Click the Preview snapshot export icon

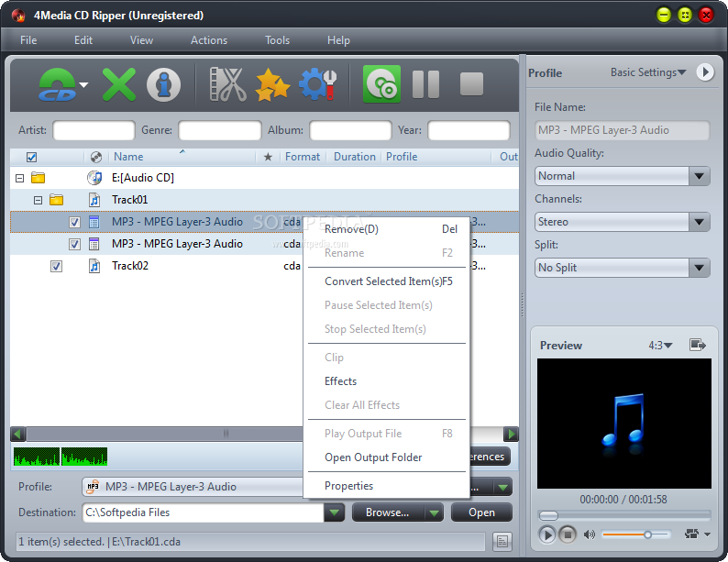[698, 345]
